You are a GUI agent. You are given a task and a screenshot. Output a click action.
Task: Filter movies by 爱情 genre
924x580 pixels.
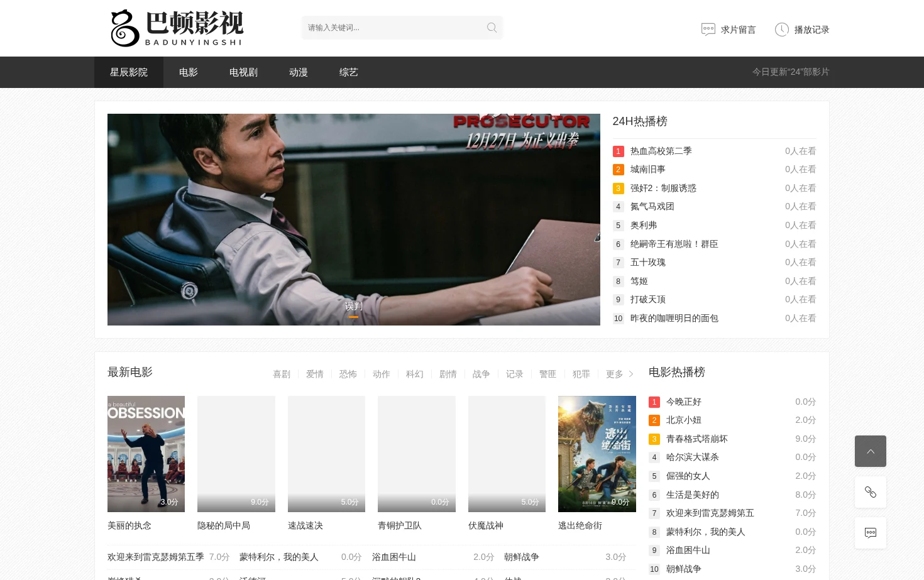point(315,374)
